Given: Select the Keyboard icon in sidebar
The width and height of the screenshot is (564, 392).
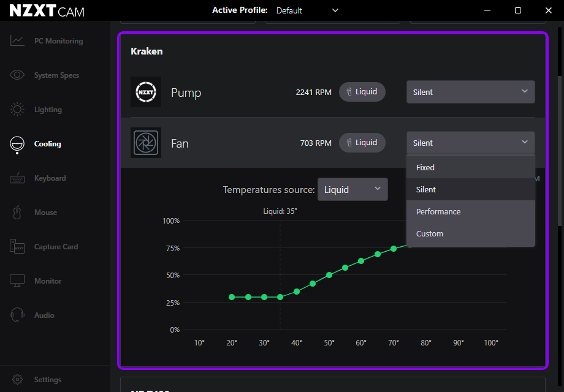Looking at the screenshot, I should (x=17, y=178).
